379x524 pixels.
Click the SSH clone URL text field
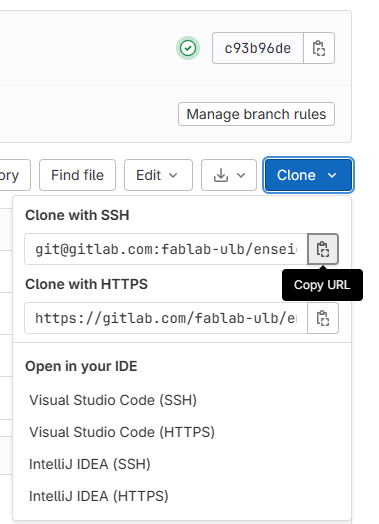[x=166, y=249]
